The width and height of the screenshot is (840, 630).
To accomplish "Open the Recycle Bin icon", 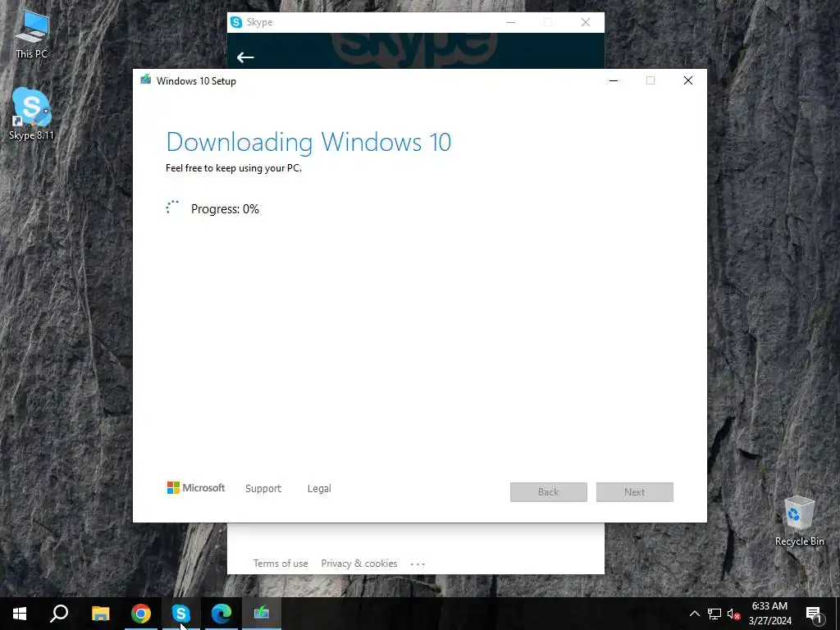I will [799, 521].
